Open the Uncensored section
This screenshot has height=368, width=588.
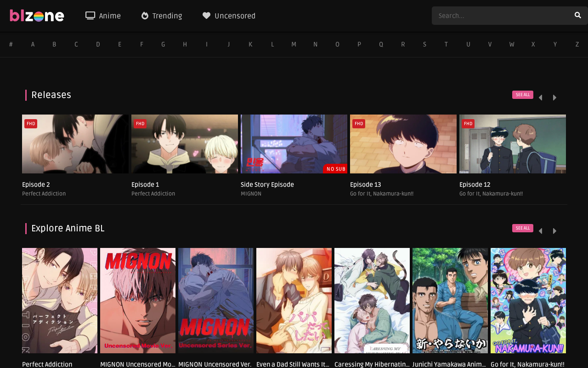click(229, 16)
